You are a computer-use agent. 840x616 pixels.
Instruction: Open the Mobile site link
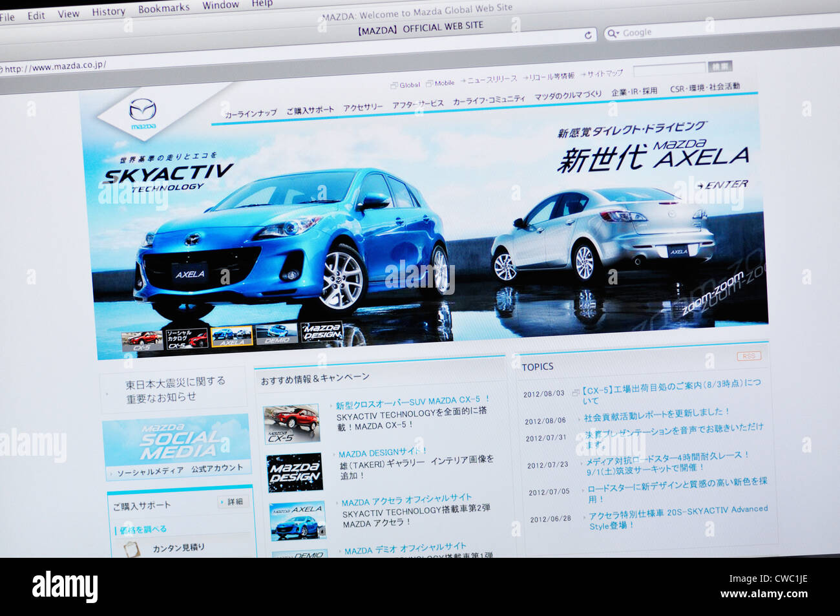pyautogui.click(x=440, y=83)
